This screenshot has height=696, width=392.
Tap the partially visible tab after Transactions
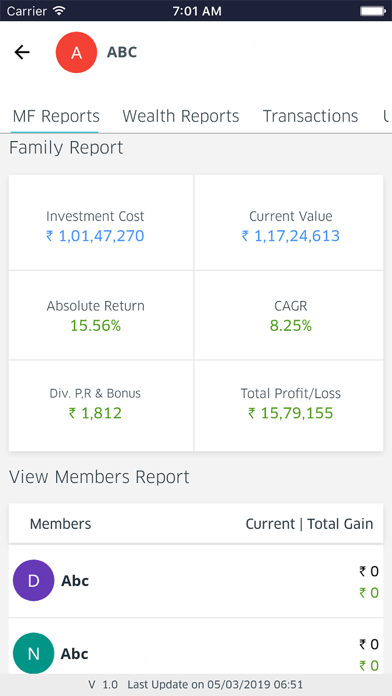click(387, 116)
